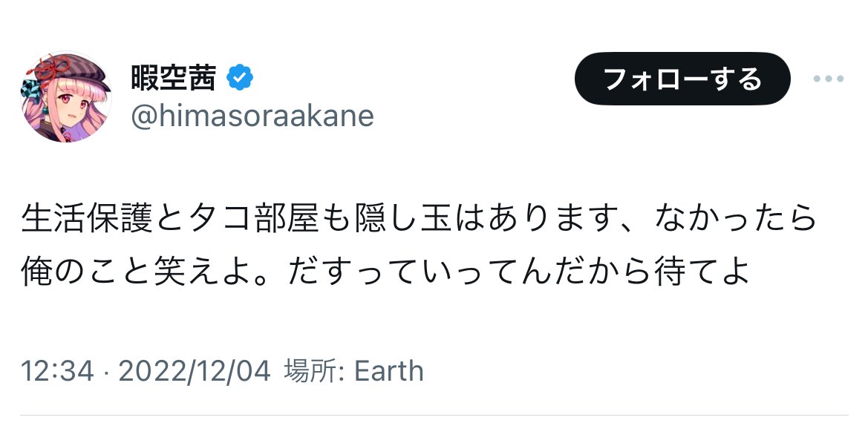Open the 暇空茜 profile avatar picture
Screen dimensions: 868x423
[66, 96]
